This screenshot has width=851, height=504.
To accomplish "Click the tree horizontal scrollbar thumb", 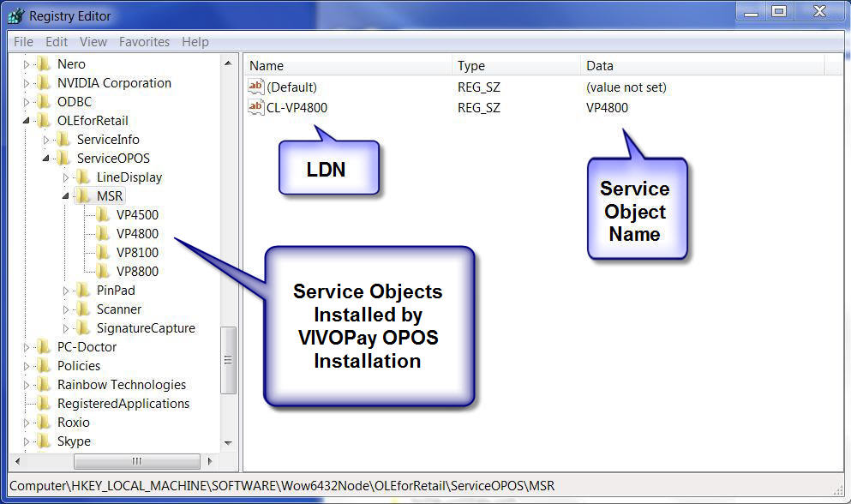I will (x=137, y=462).
